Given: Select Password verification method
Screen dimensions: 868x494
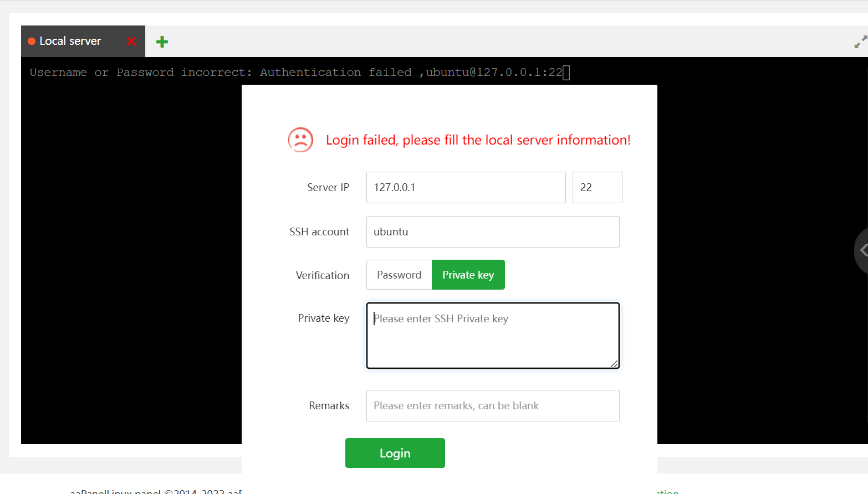Looking at the screenshot, I should pos(399,275).
